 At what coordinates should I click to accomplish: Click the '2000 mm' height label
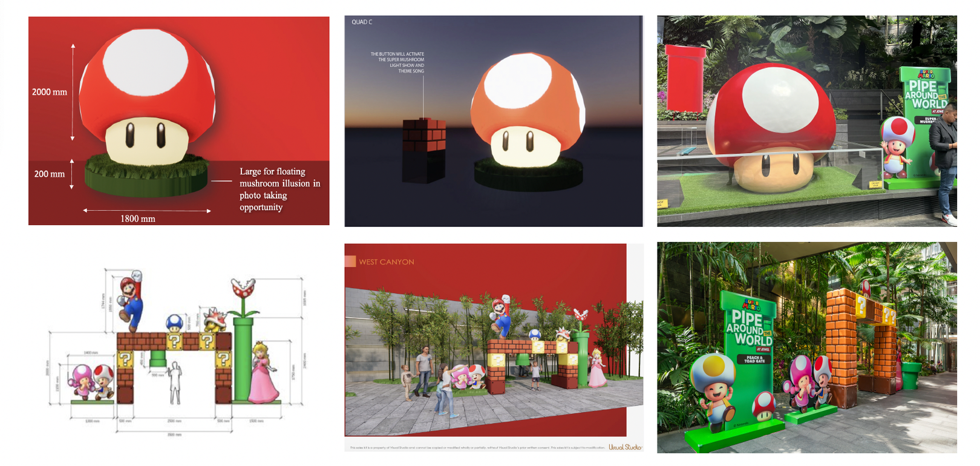pos(50,92)
